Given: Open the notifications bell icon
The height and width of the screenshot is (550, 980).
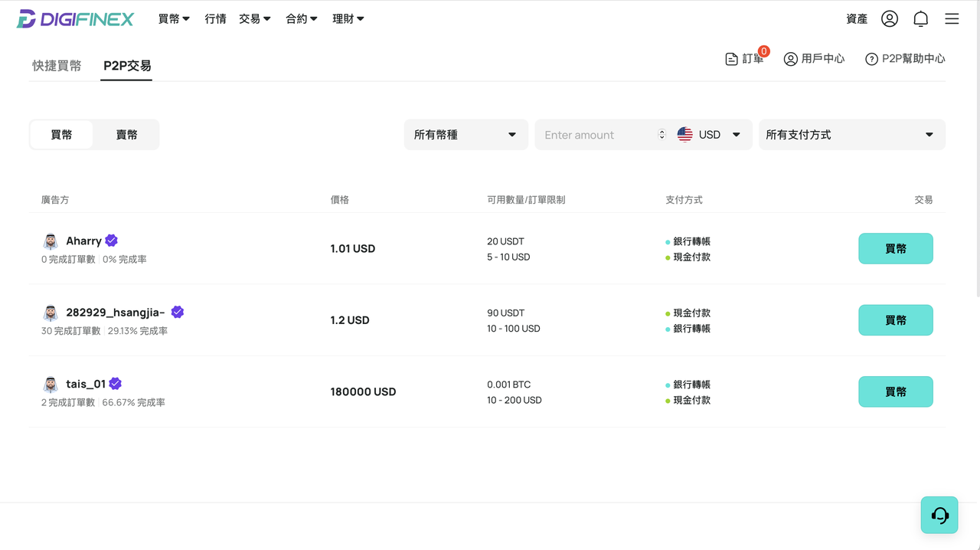Looking at the screenshot, I should click(921, 18).
